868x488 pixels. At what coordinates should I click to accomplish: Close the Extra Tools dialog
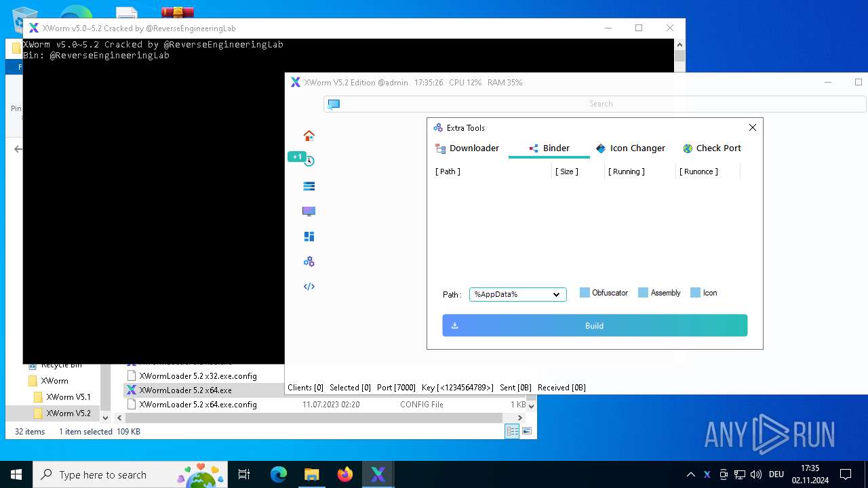[x=752, y=127]
